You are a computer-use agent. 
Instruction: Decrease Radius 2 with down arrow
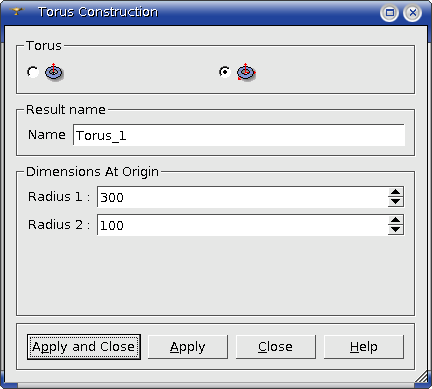(x=396, y=230)
